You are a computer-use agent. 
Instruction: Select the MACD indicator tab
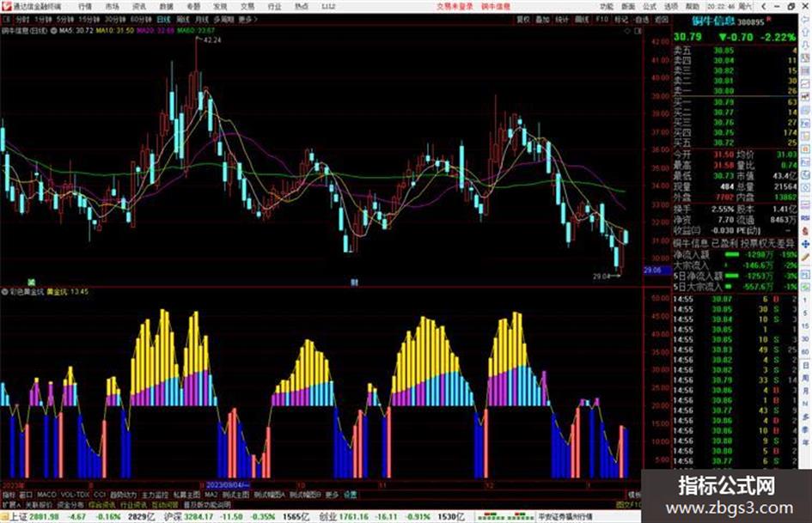pyautogui.click(x=46, y=495)
